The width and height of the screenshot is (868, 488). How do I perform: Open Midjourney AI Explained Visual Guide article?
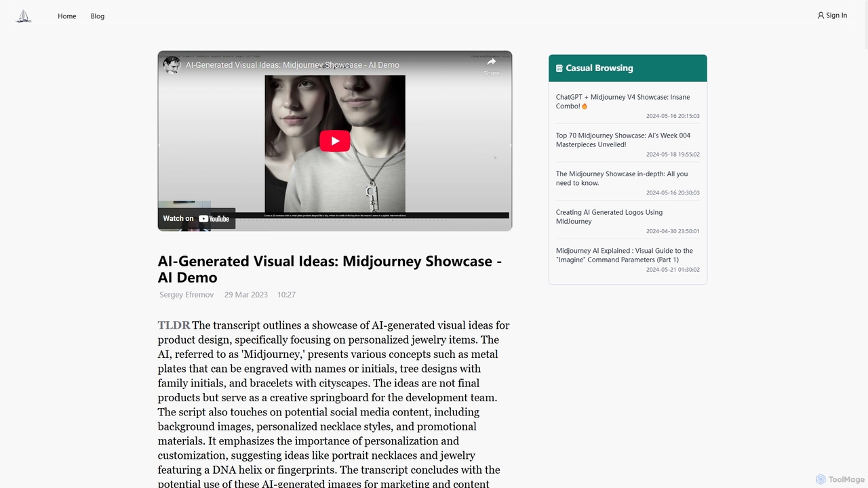[x=624, y=255]
